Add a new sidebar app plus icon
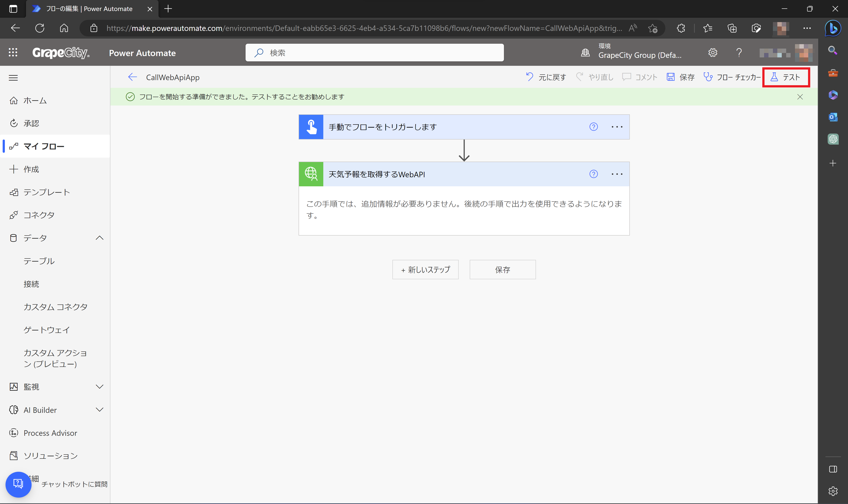 833,163
